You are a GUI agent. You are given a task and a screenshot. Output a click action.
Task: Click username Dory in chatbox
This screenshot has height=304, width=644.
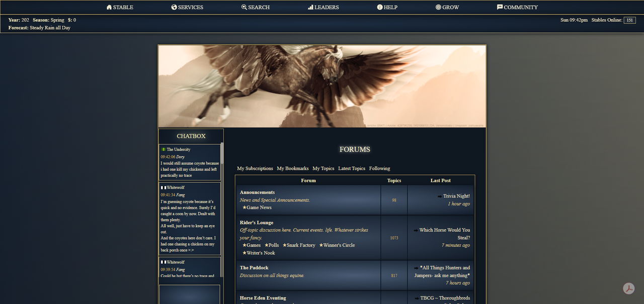[180, 157]
